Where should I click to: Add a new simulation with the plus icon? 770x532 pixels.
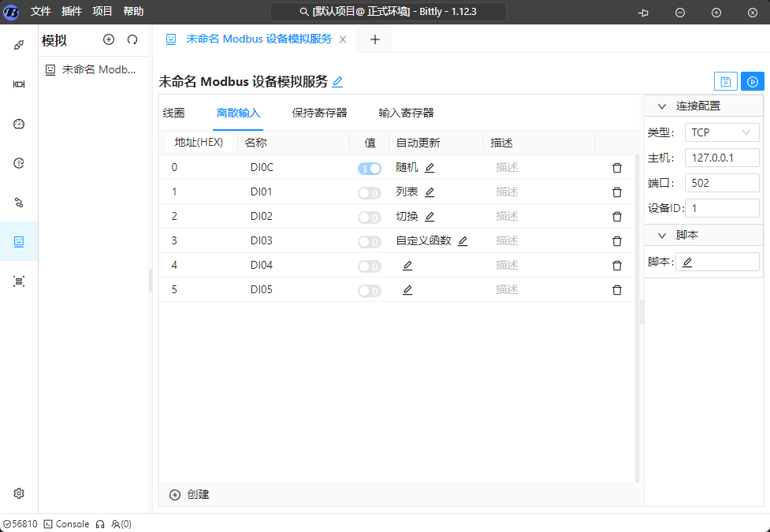point(109,39)
